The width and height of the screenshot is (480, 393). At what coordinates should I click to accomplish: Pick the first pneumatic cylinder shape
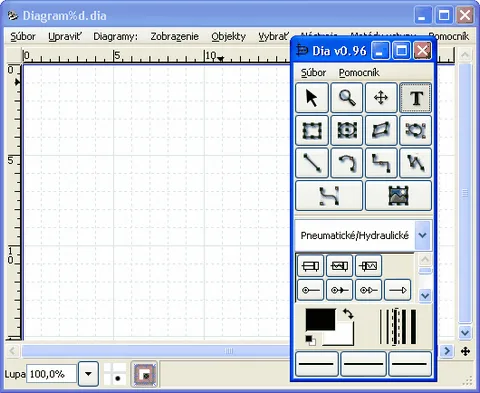tap(310, 266)
